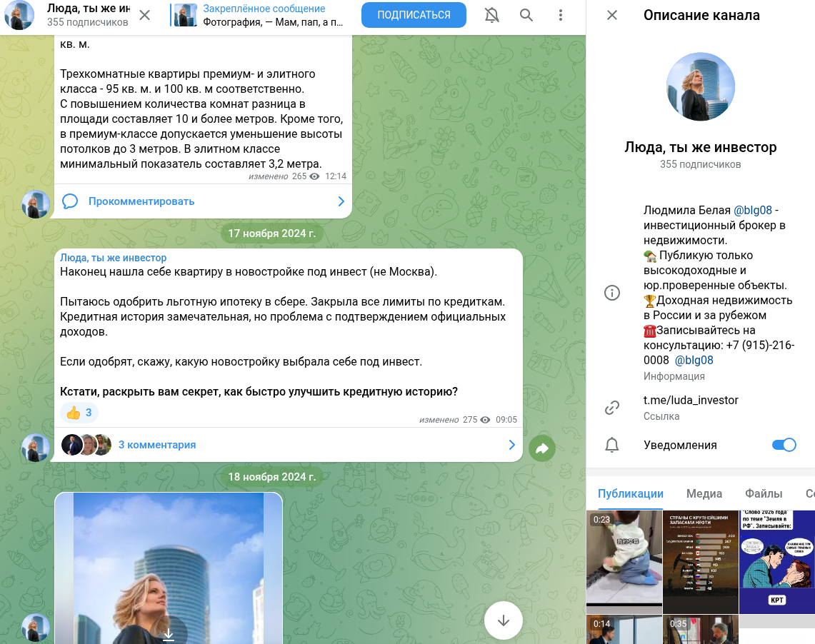Viewport: 815px width, 644px height.
Task: Open the 0:35 video thumbnail
Action: (x=701, y=630)
